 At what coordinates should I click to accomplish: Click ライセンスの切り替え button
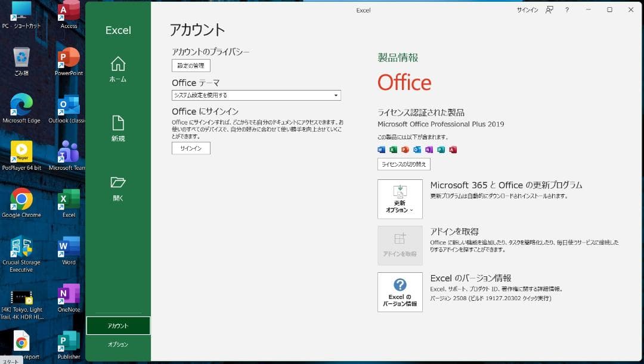pyautogui.click(x=404, y=164)
